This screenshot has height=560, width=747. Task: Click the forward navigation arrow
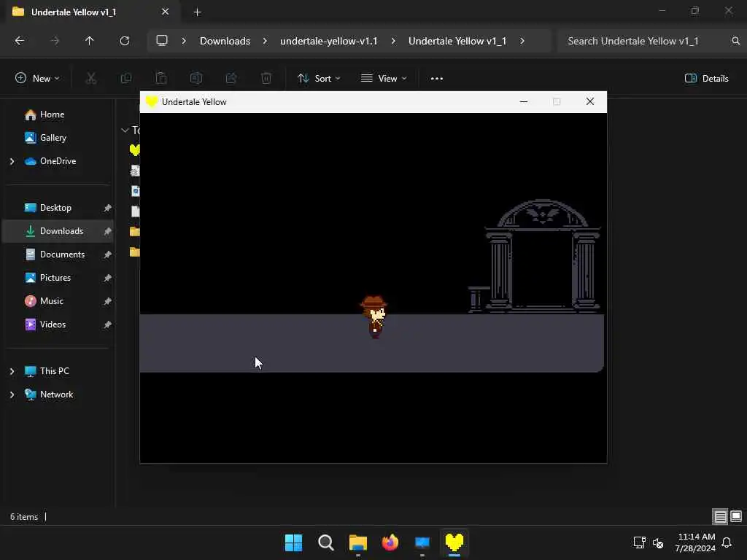[x=55, y=41]
